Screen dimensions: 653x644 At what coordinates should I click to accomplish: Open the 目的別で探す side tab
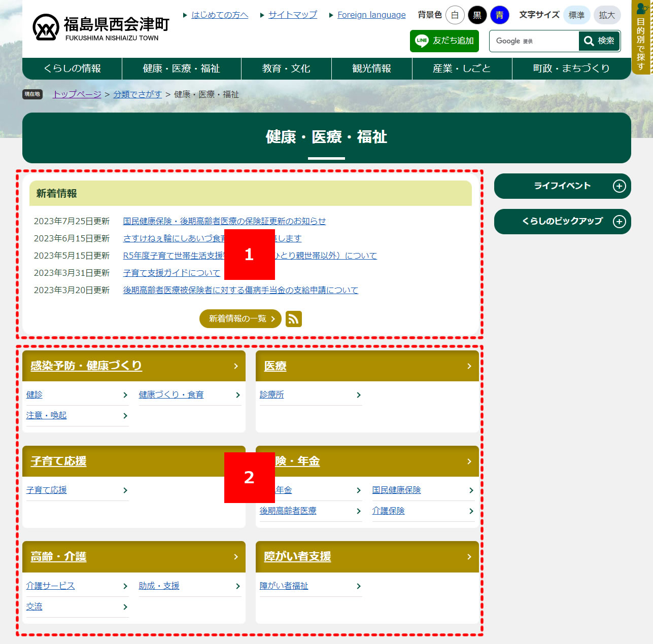coord(641,38)
